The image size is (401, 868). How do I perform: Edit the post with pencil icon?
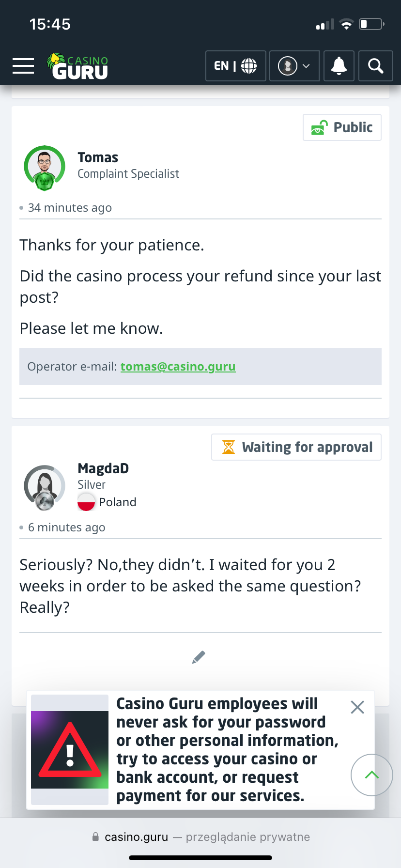199,657
